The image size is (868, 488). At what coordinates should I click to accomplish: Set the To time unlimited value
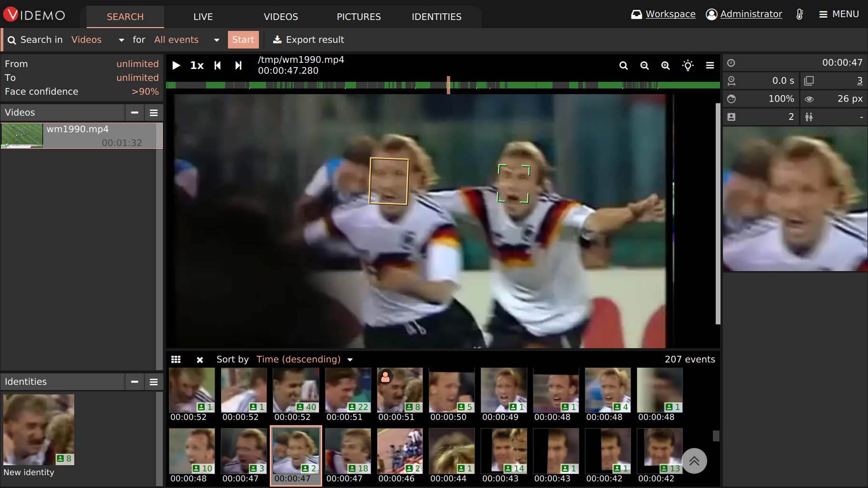(138, 78)
